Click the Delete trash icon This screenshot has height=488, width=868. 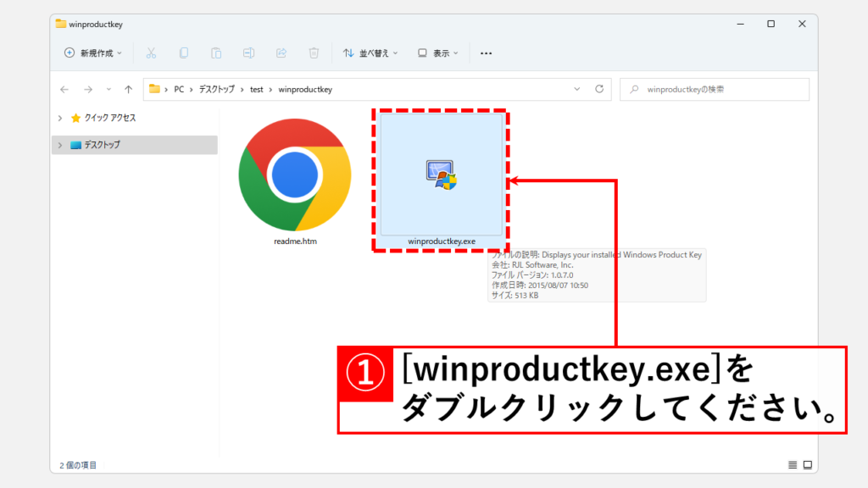click(314, 53)
